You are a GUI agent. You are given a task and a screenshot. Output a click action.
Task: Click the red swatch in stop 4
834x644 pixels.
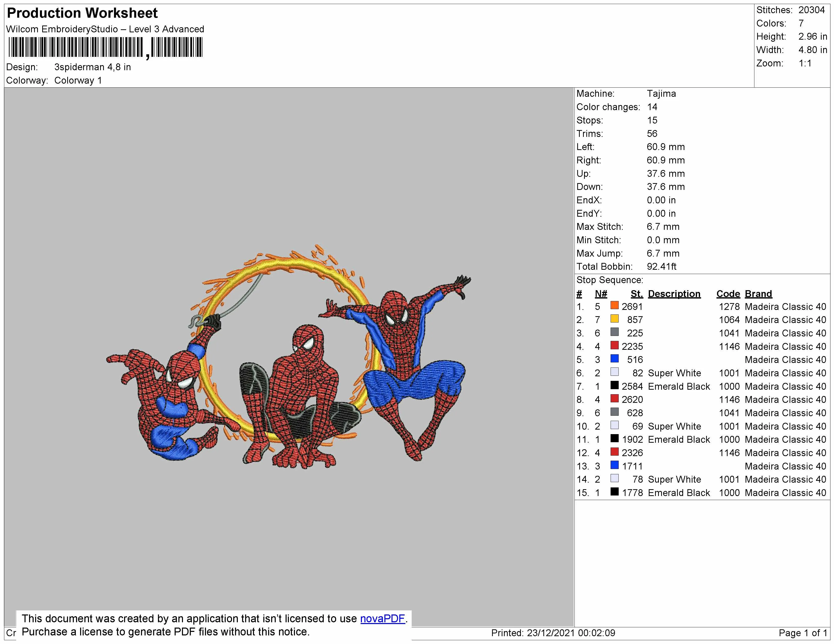[614, 345]
